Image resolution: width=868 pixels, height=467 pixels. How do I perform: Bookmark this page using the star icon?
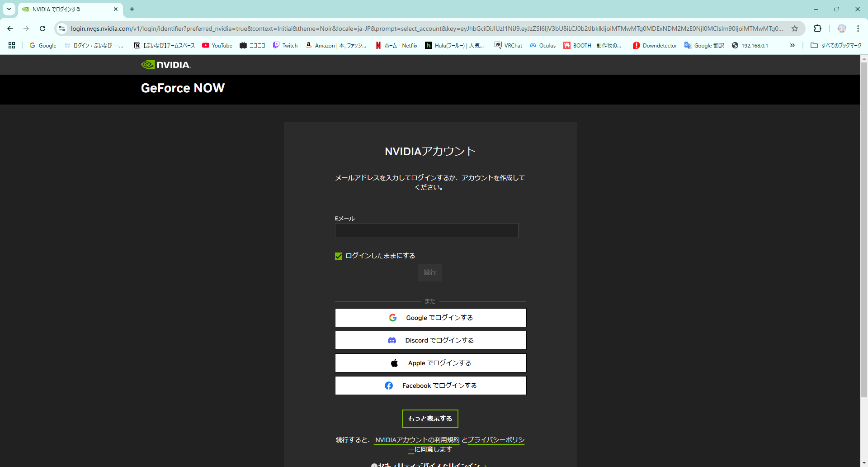coord(795,28)
